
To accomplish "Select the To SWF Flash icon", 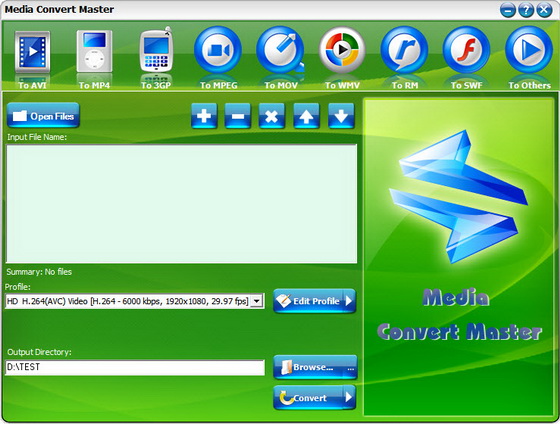I will coord(466,50).
